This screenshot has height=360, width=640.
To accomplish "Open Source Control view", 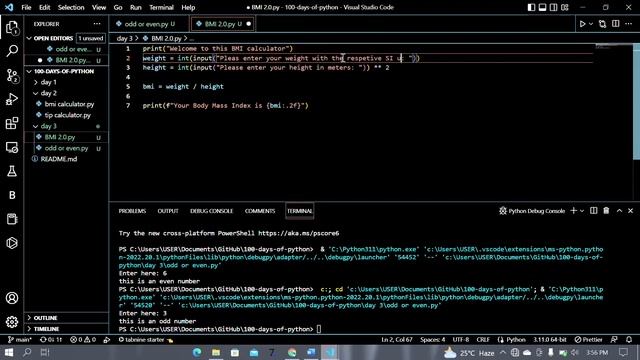I will [12, 76].
